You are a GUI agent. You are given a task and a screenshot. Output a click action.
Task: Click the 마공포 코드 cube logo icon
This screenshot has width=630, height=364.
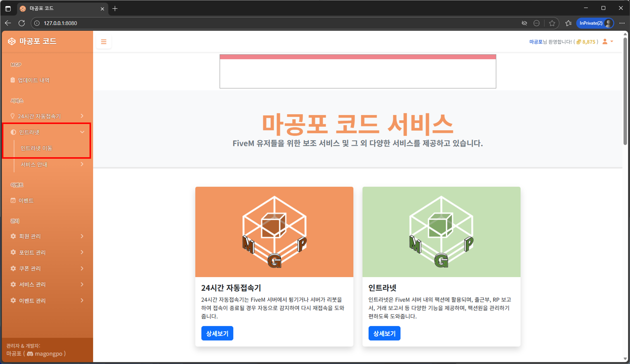pos(12,41)
